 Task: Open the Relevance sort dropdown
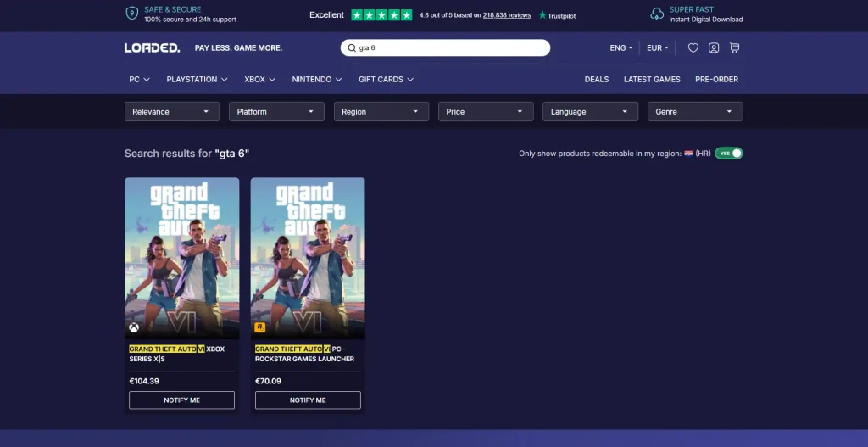point(172,111)
